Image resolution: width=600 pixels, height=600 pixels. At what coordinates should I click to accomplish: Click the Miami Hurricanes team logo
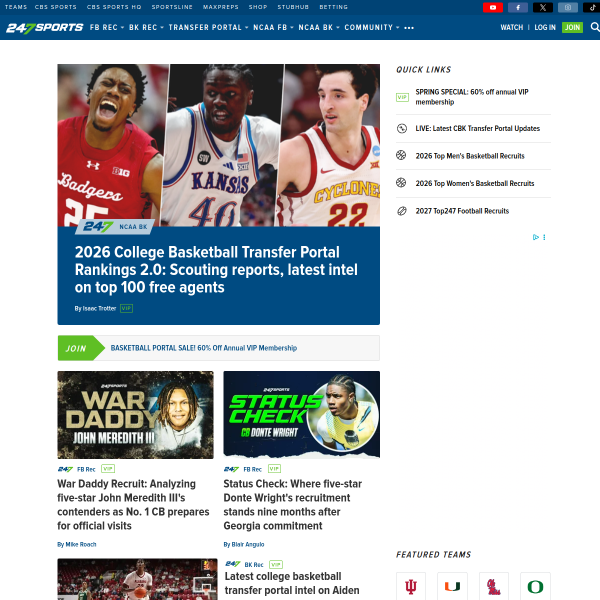tap(452, 586)
